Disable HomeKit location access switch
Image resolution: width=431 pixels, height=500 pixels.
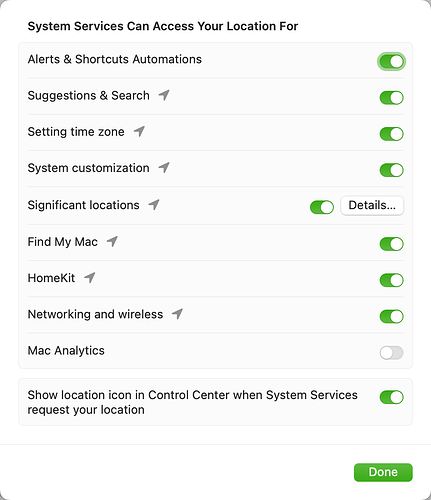pos(391,280)
